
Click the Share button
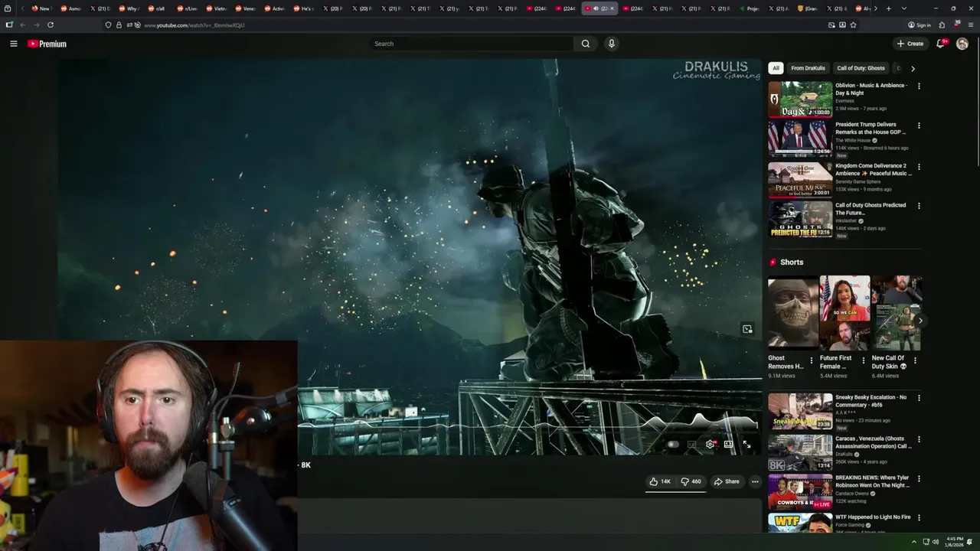tap(727, 481)
